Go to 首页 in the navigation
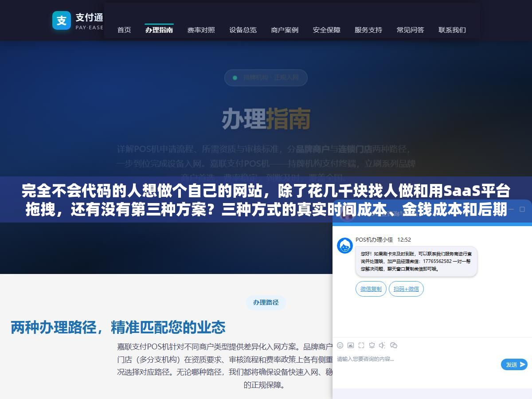This screenshot has height=399, width=532. (124, 30)
